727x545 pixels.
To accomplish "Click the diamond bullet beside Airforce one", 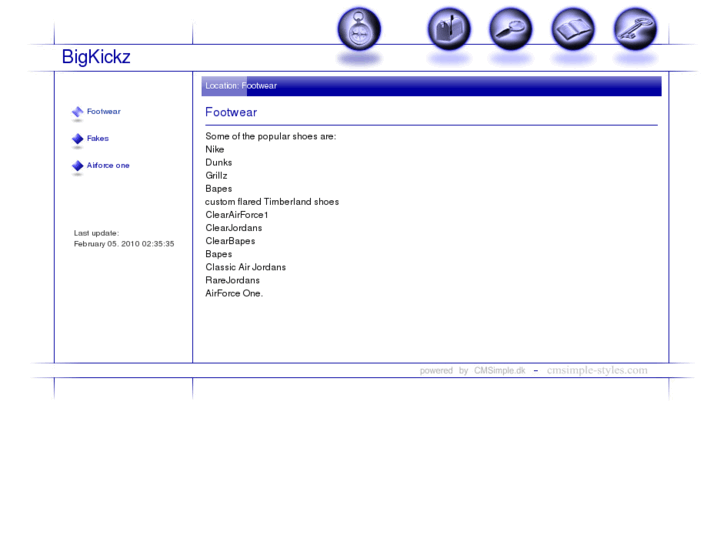I will pyautogui.click(x=77, y=166).
